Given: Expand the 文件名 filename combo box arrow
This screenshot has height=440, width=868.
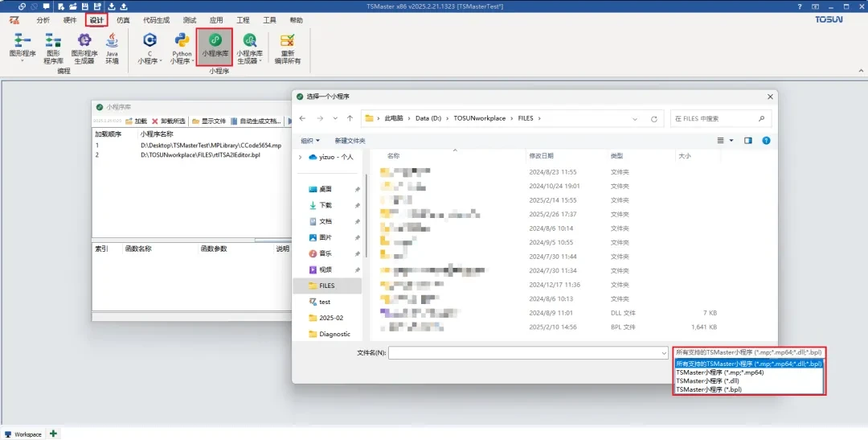Looking at the screenshot, I should tap(663, 352).
